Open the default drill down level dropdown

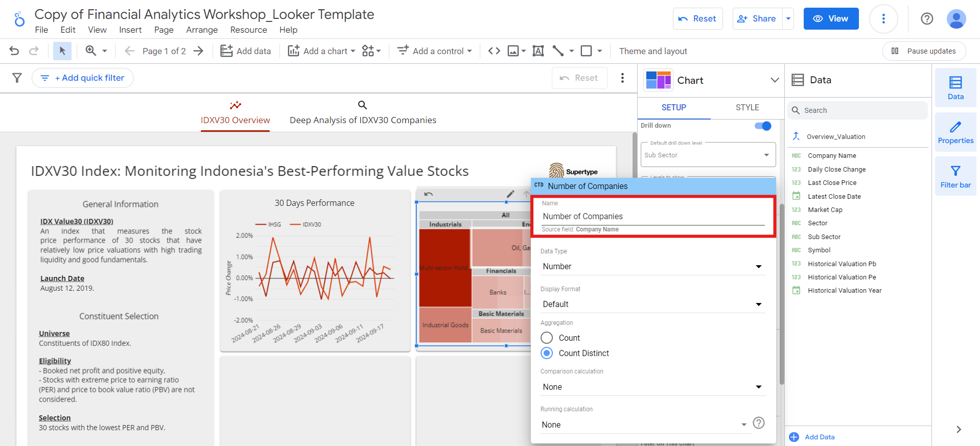708,155
